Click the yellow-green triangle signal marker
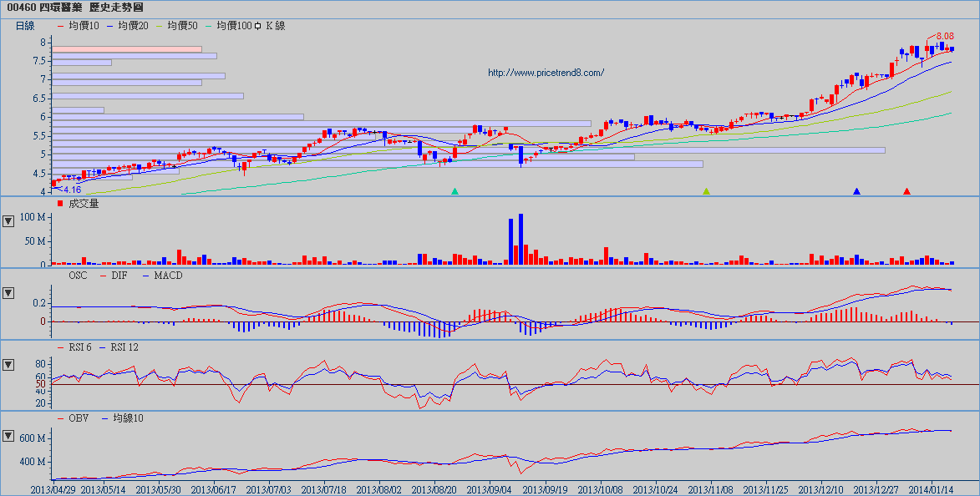Screen dimensions: 980x496 pos(706,191)
